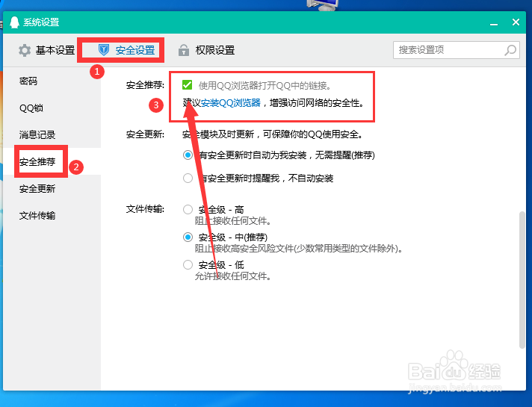The image size is (532, 407).
Task: Choose auto-install security updates radio option
Action: 188,155
